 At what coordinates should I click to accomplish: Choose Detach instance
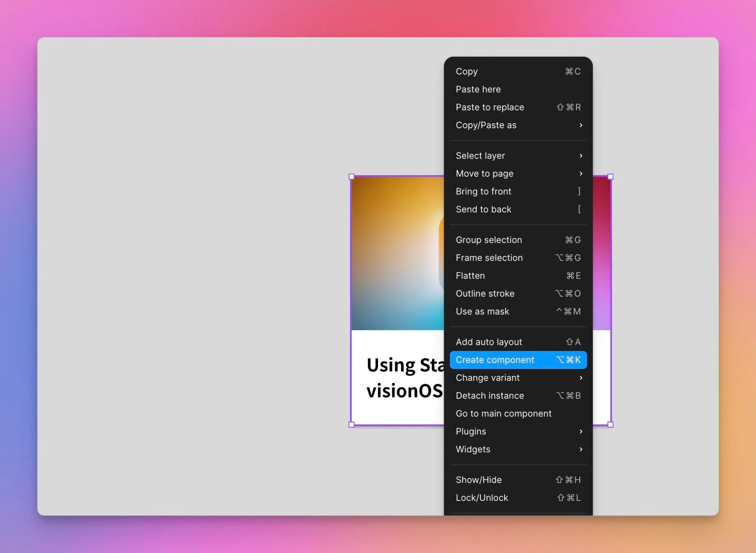tap(490, 396)
